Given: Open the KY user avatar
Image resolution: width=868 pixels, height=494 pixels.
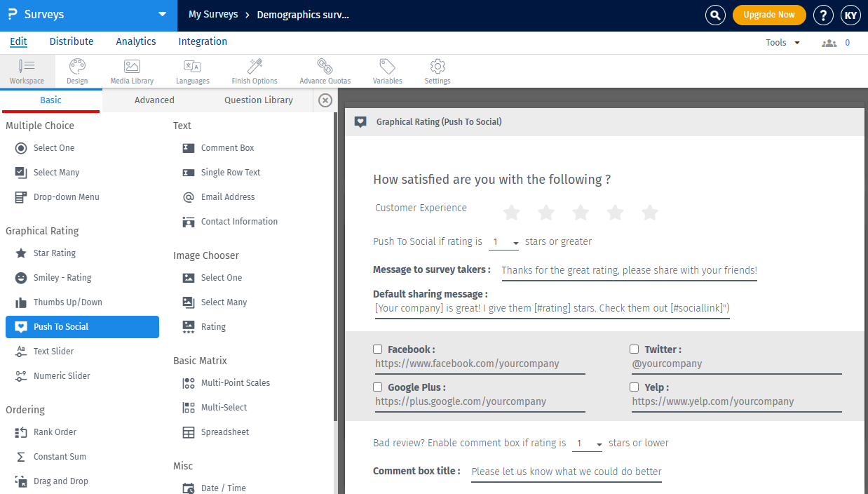Looking at the screenshot, I should (850, 15).
